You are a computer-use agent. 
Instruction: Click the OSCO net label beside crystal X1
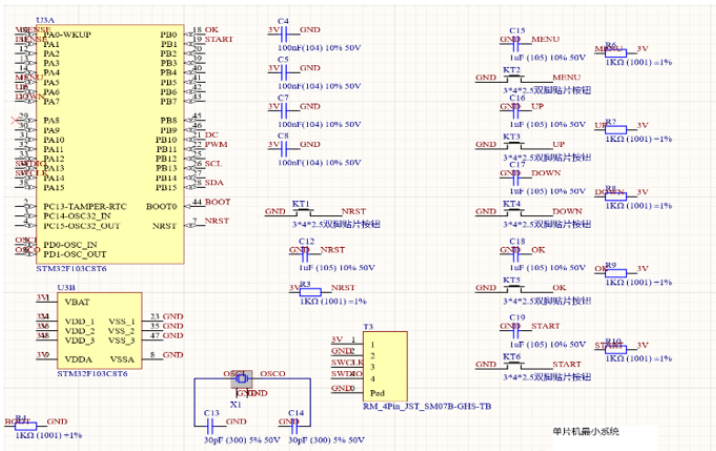[273, 374]
